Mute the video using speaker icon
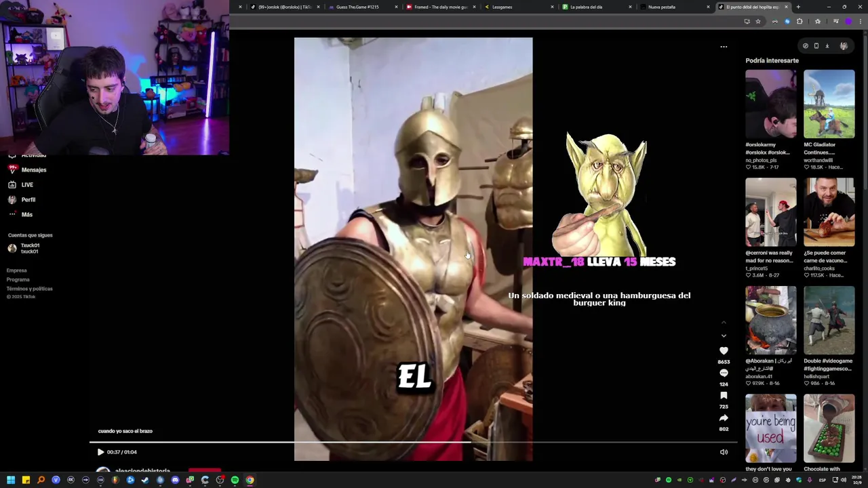 (x=724, y=452)
